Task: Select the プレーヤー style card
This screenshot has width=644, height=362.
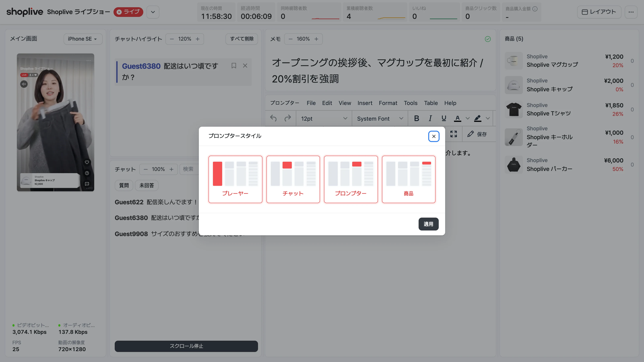Action: click(235, 179)
